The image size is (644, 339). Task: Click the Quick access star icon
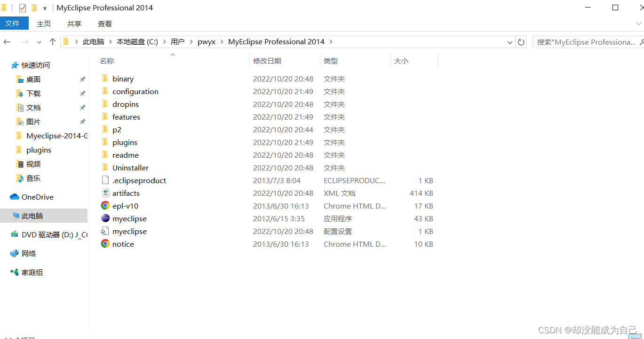[15, 65]
